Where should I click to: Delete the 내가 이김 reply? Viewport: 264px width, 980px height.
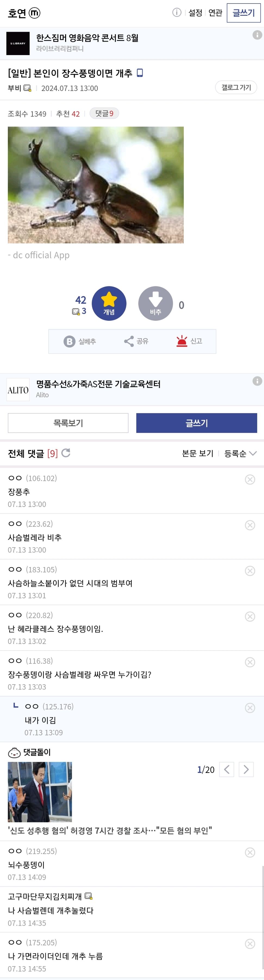(x=250, y=708)
